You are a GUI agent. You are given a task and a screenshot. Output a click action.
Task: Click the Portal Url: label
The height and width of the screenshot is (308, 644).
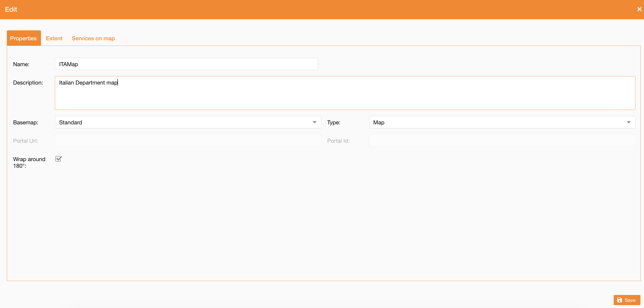25,141
